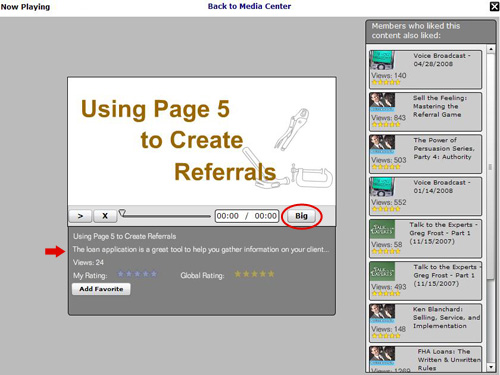Click the Views: 140 text
The width and height of the screenshot is (500, 375).
(389, 75)
